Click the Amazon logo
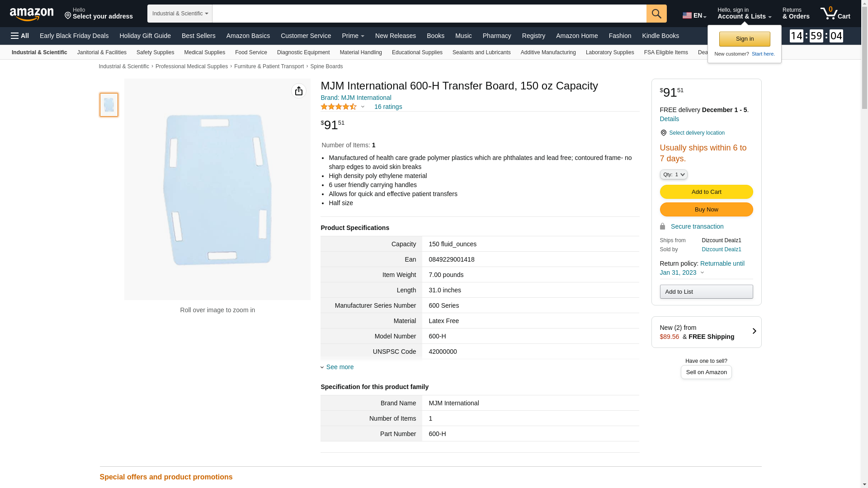Viewport: 868px width, 488px height. click(32, 14)
